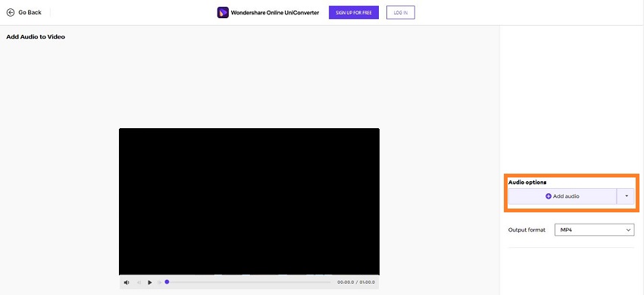The height and width of the screenshot is (295, 644).
Task: Click the Add audio button
Action: pos(562,196)
